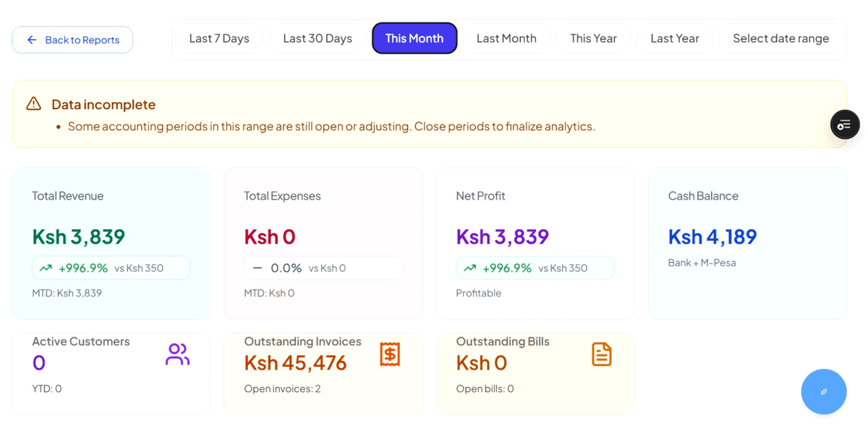The height and width of the screenshot is (426, 868).
Task: Click the Outstanding Invoices receipt icon
Action: [390, 354]
